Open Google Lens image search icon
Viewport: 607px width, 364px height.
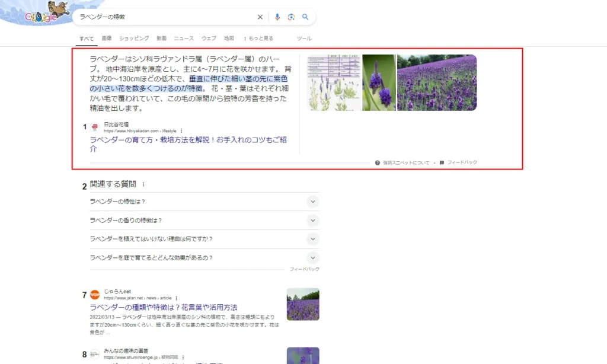pos(291,17)
